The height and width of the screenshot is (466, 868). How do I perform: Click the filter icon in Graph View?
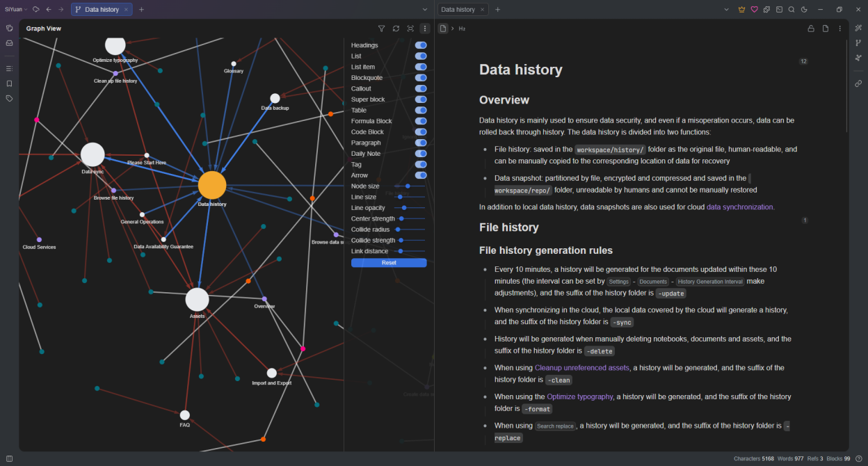coord(381,29)
